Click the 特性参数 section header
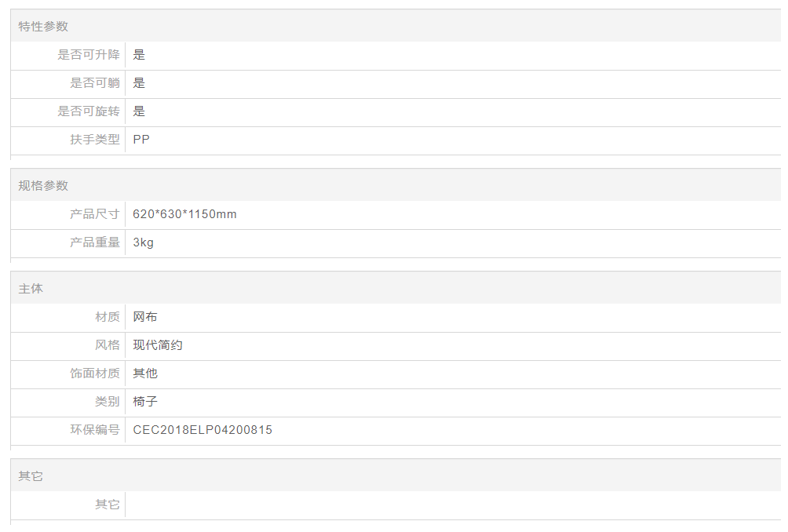Image resolution: width=788 pixels, height=532 pixels. pyautogui.click(x=43, y=27)
